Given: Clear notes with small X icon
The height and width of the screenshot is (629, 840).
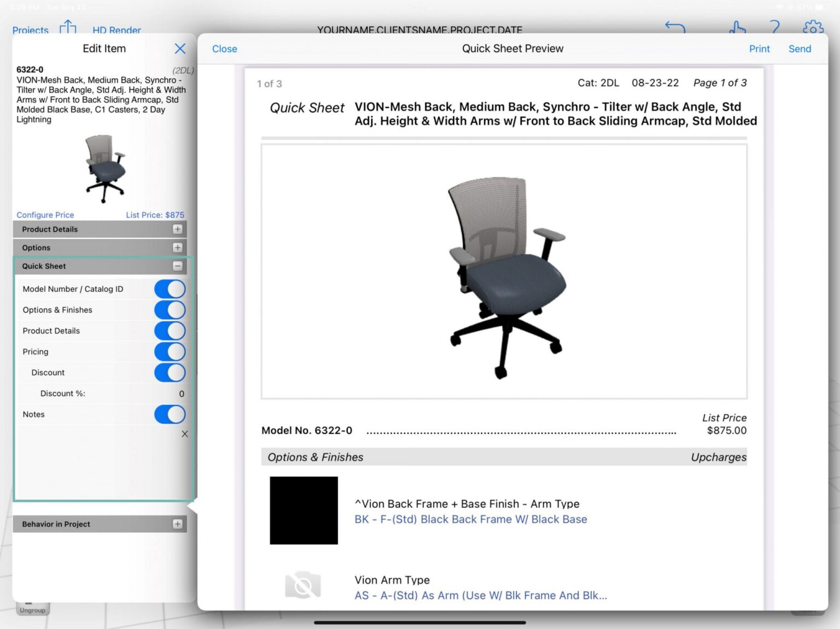Looking at the screenshot, I should [185, 434].
